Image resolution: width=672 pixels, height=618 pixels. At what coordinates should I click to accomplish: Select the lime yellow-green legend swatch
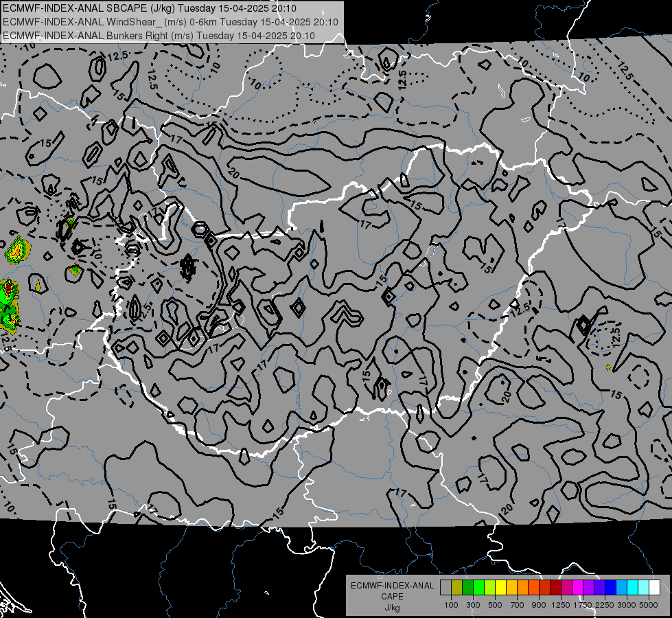(490, 587)
